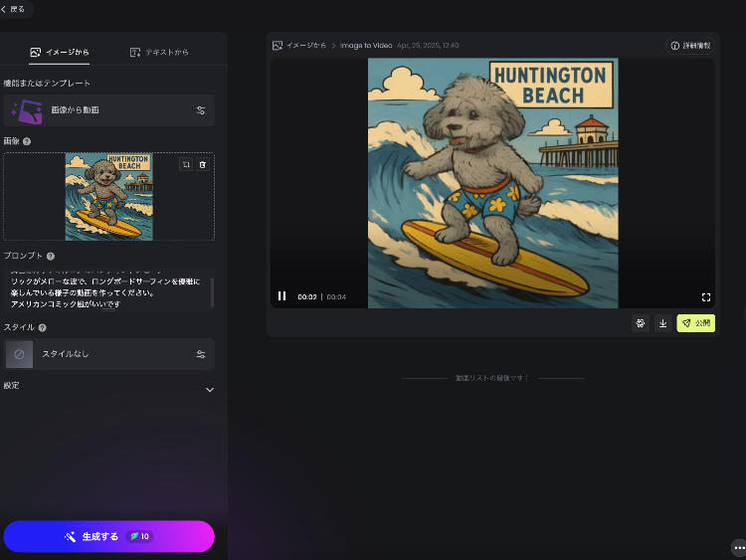The image size is (746, 560).
Task: Switch to the イメージから tab
Action: [x=60, y=52]
